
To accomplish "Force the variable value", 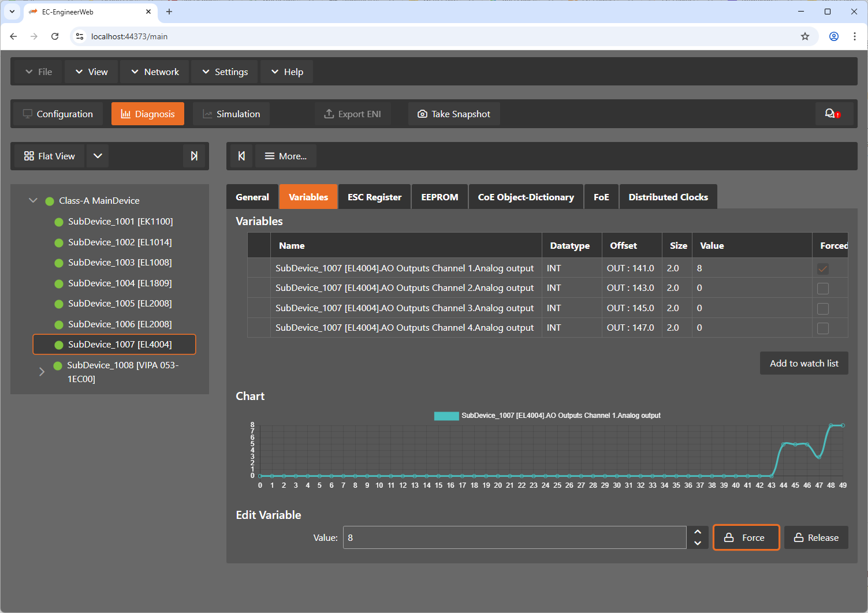I will 746,537.
